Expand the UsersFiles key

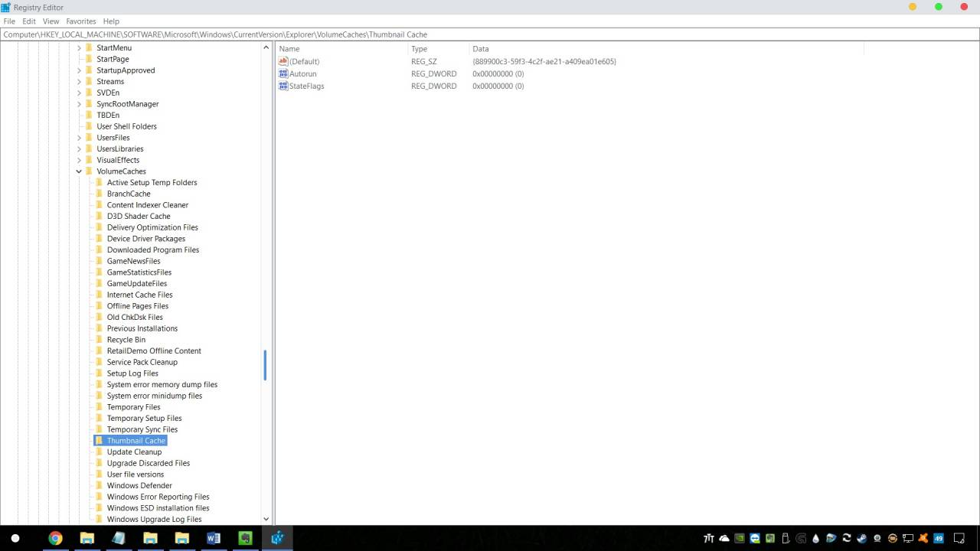coord(79,138)
